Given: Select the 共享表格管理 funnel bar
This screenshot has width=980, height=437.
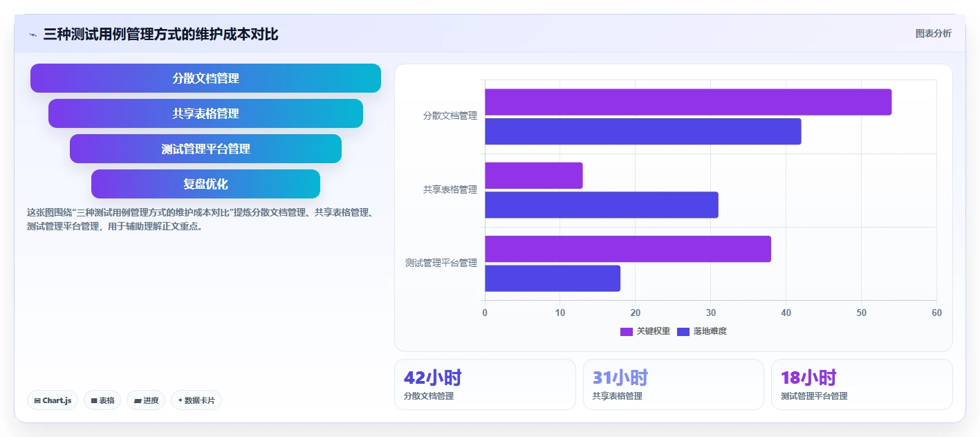Looking at the screenshot, I should coord(205,113).
